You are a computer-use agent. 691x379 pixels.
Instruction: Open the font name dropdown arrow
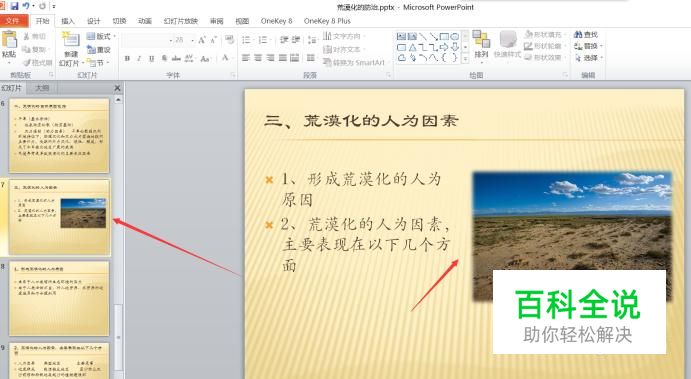171,41
